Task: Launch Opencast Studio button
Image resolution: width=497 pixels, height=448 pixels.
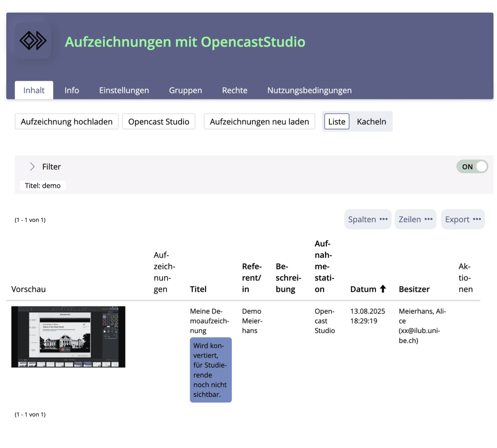Action: click(159, 121)
